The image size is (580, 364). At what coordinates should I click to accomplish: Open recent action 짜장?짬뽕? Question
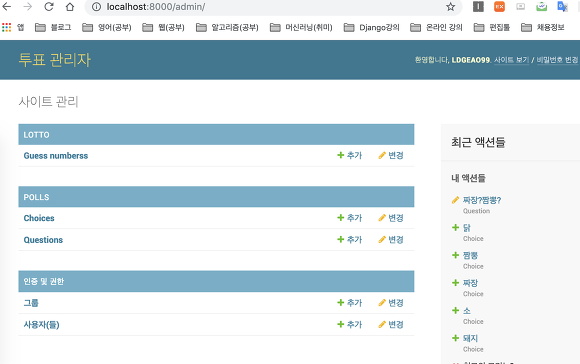[x=482, y=200]
